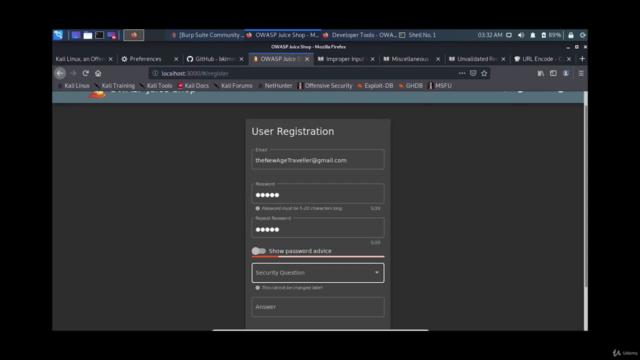The width and height of the screenshot is (640, 360).
Task: Open the Kali Forums bookmark
Action: [x=233, y=86]
